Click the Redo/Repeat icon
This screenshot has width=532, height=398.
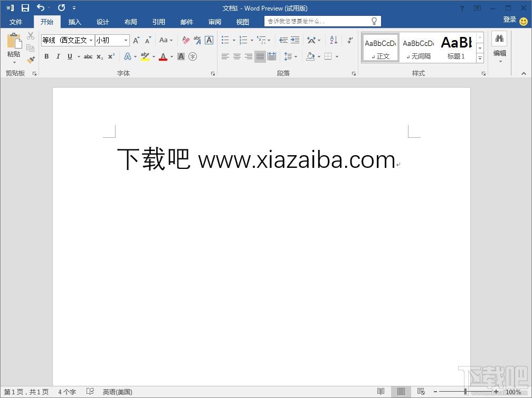pos(61,7)
